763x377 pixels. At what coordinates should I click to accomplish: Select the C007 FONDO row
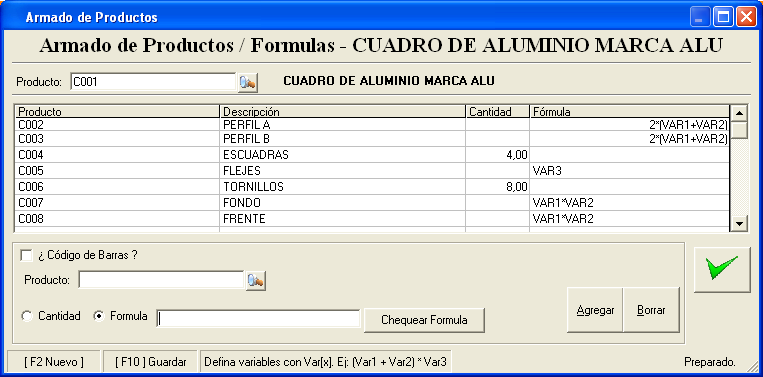click(x=372, y=203)
